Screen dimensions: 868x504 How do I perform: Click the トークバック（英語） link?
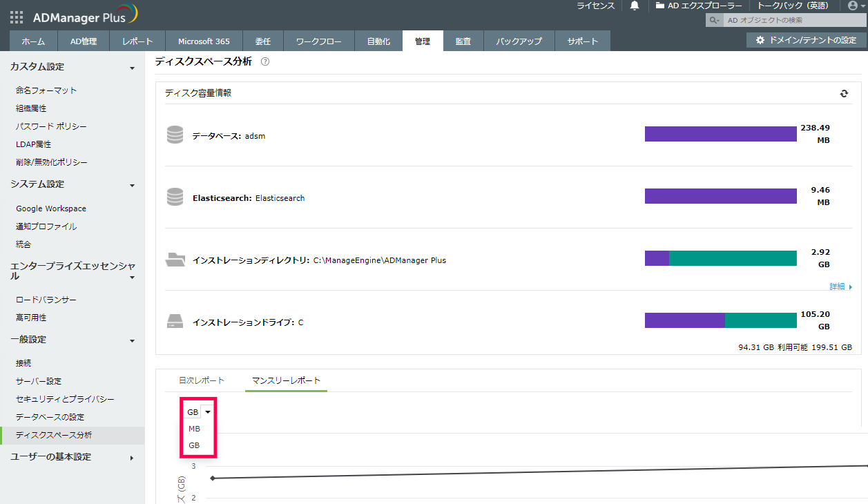coord(793,6)
